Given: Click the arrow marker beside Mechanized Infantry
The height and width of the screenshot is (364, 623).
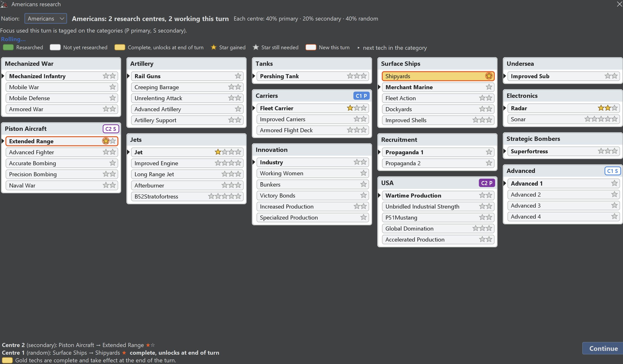Looking at the screenshot, I should [x=3, y=76].
